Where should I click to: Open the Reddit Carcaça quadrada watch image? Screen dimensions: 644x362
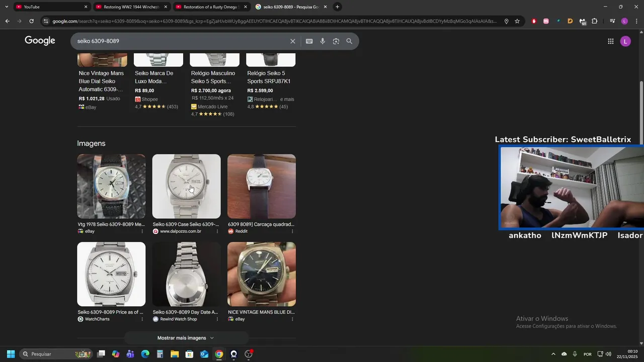click(x=262, y=186)
